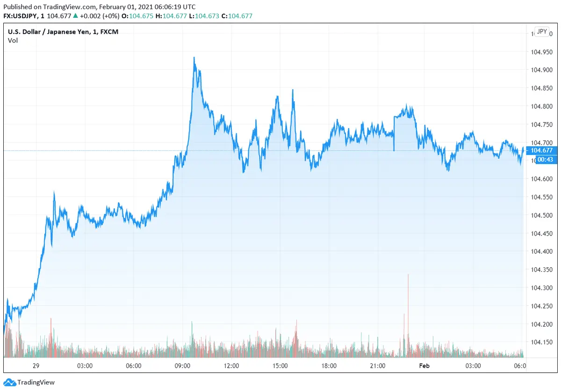Viewport: 561px width, 392px height.
Task: Click the 00:43 bar countdown timer
Action: (541, 159)
